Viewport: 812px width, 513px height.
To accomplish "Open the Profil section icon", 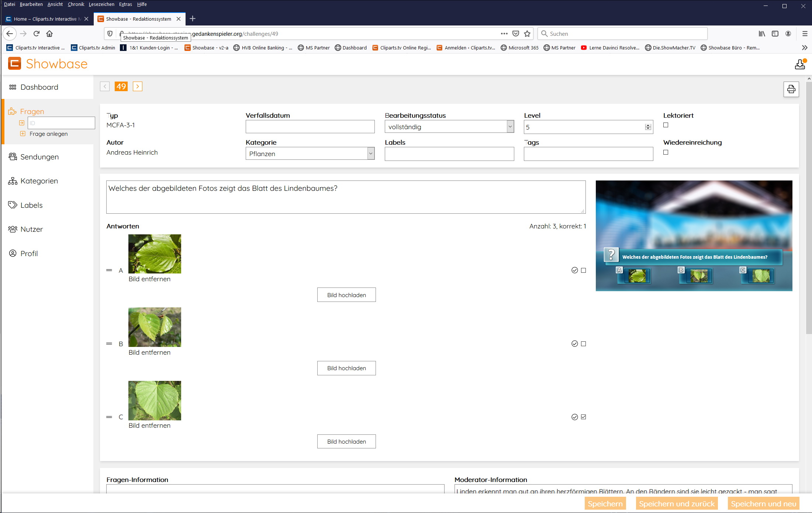I will pos(12,253).
